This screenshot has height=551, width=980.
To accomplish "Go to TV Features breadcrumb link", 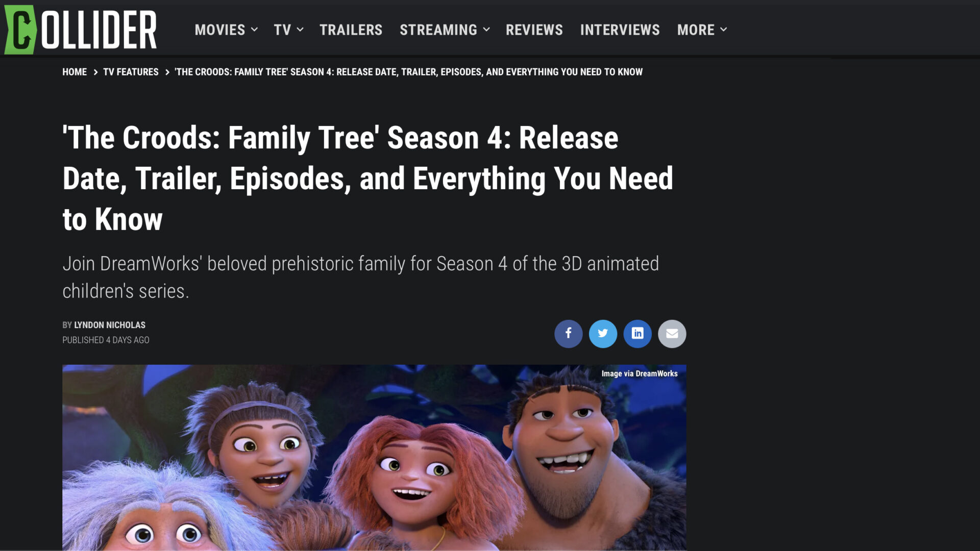I will (131, 72).
